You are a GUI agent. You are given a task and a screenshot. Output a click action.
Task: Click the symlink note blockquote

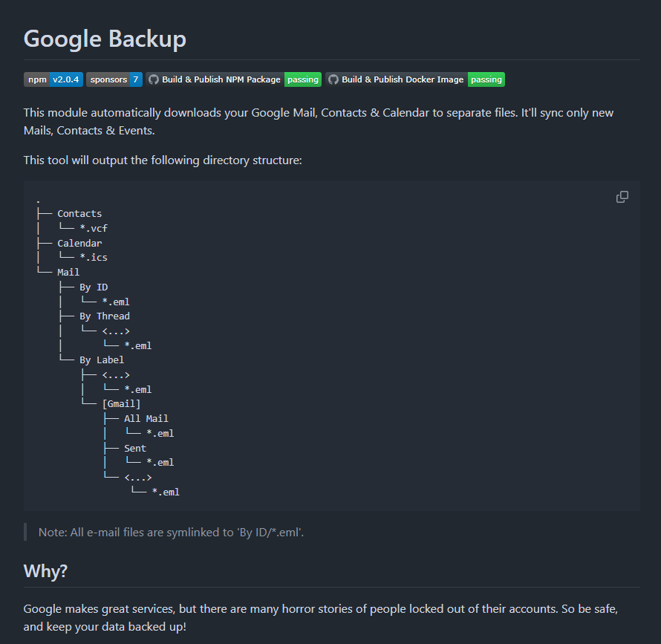click(x=172, y=533)
